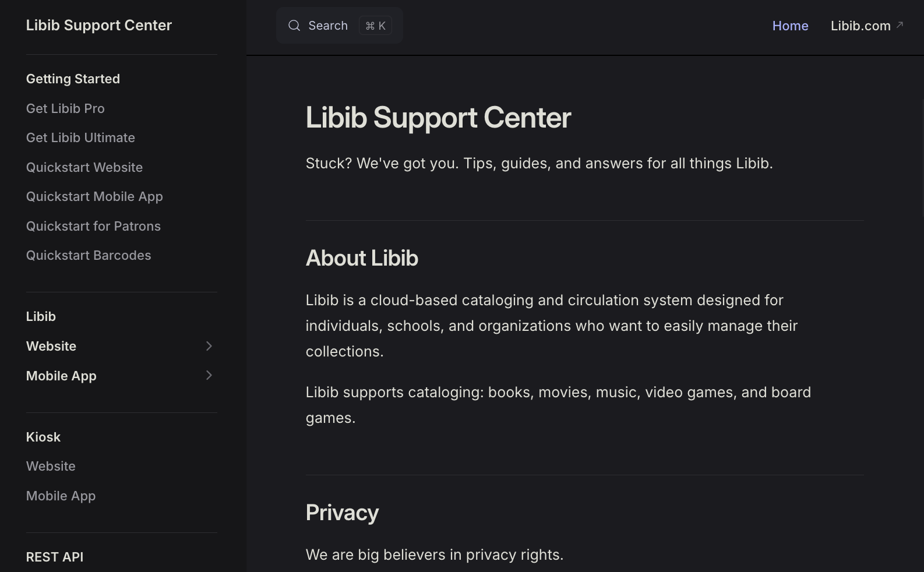Collapse the Website chevron in sidebar
This screenshot has width=924, height=572.
pyautogui.click(x=209, y=346)
